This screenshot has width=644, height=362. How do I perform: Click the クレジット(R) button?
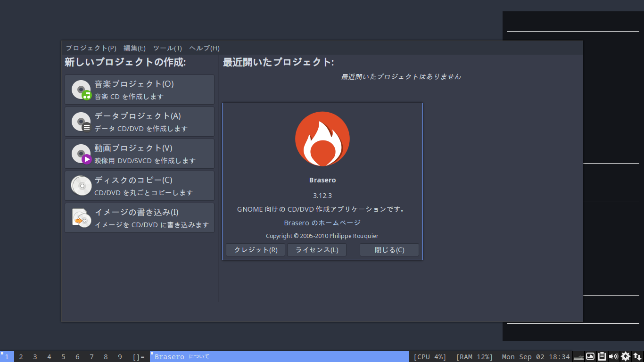click(255, 250)
